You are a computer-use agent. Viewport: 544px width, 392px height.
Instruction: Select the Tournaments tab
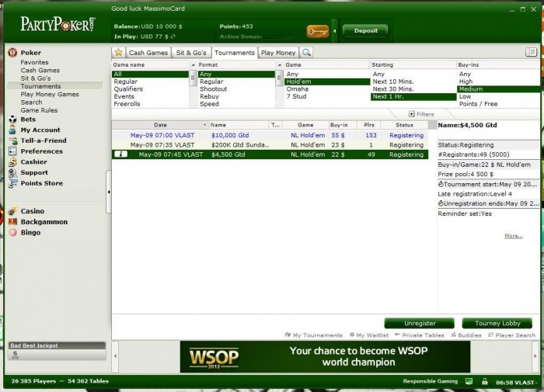pos(235,53)
